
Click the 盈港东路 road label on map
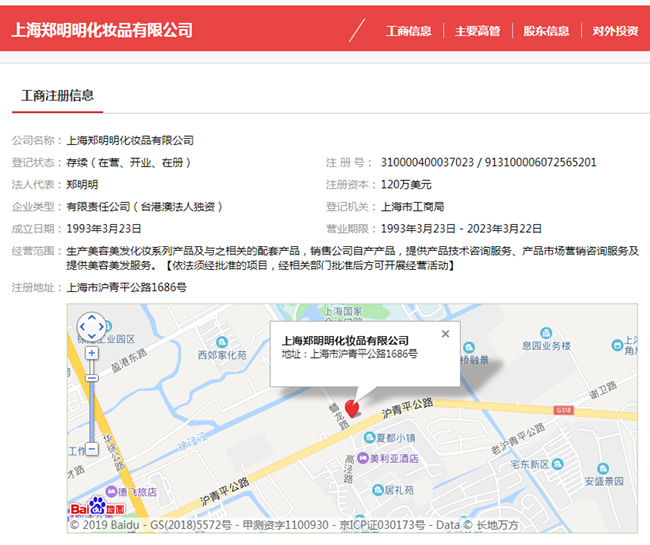(129, 360)
